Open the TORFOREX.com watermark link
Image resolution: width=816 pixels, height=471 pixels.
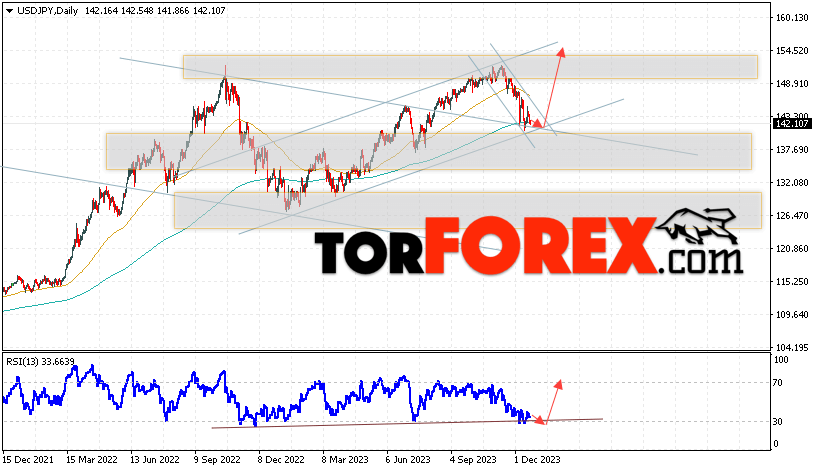point(528,246)
